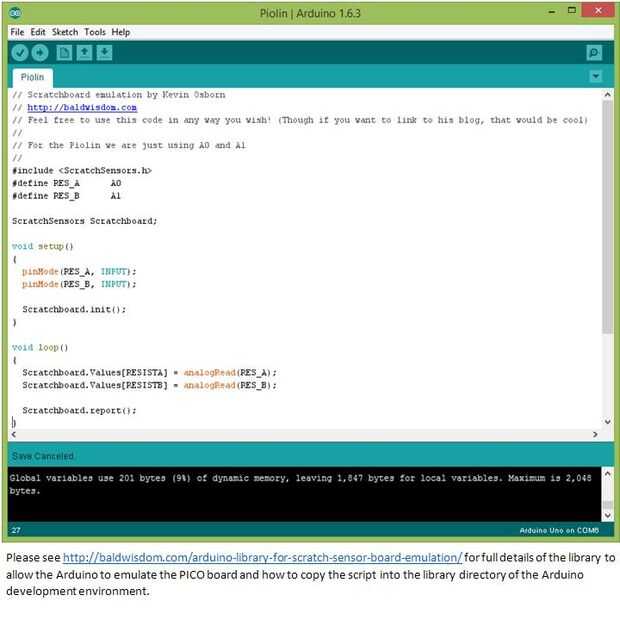Click the console scrollbar thumb
Image resolution: width=620 pixels, height=620 pixels.
coord(608,505)
